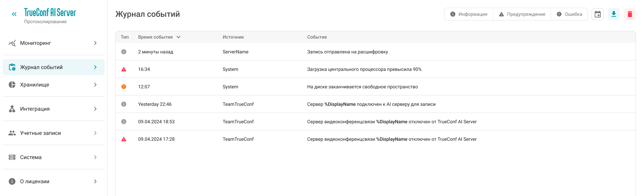This screenshot has width=644, height=196.
Task: Click the 16:34 time cell
Action: coord(144,69)
